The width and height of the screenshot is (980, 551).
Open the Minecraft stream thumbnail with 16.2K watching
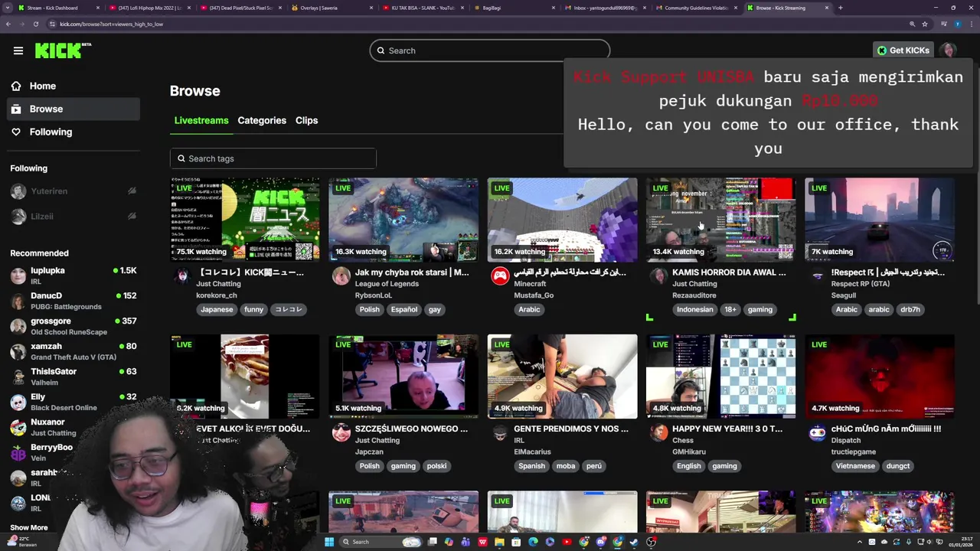[x=562, y=220]
